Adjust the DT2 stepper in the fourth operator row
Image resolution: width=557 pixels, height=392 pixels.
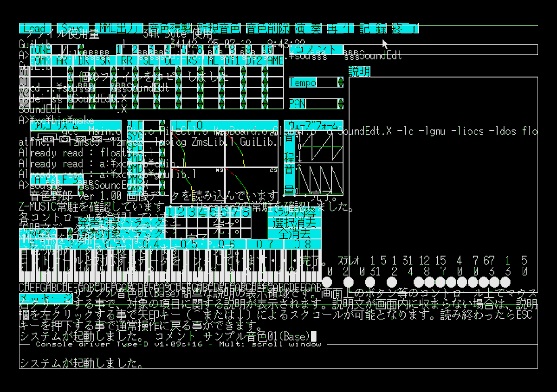click(x=265, y=103)
